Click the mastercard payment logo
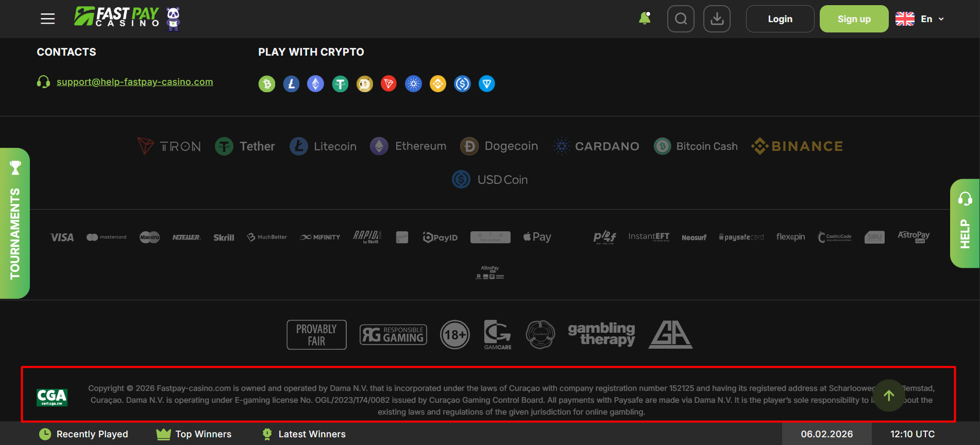980x445 pixels. [106, 237]
